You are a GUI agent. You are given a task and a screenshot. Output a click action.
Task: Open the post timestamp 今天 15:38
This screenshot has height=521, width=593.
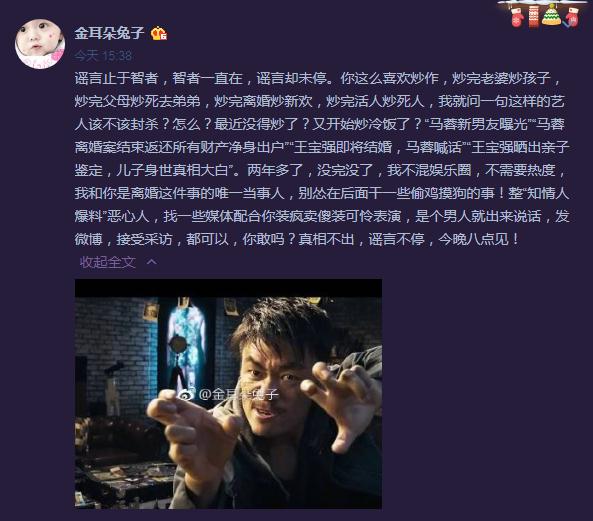[x=103, y=56]
